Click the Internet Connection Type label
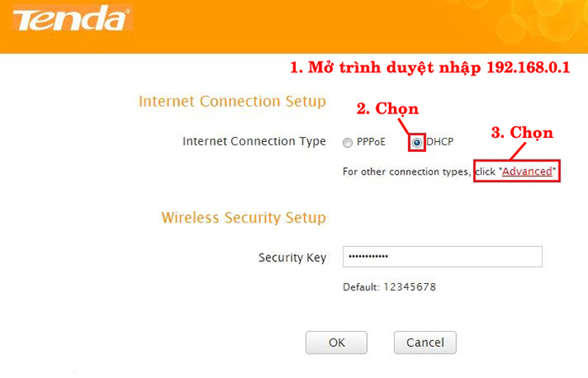The image size is (588, 378). (255, 141)
